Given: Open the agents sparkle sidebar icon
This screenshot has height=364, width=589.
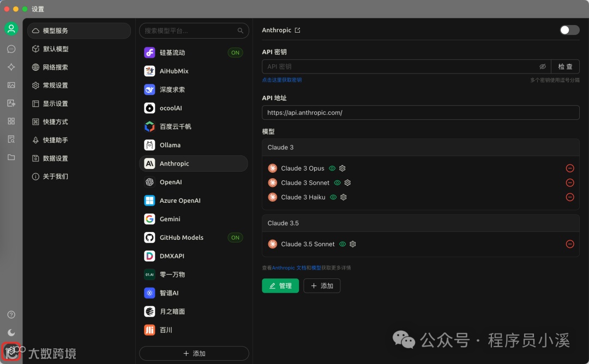Looking at the screenshot, I should point(11,67).
